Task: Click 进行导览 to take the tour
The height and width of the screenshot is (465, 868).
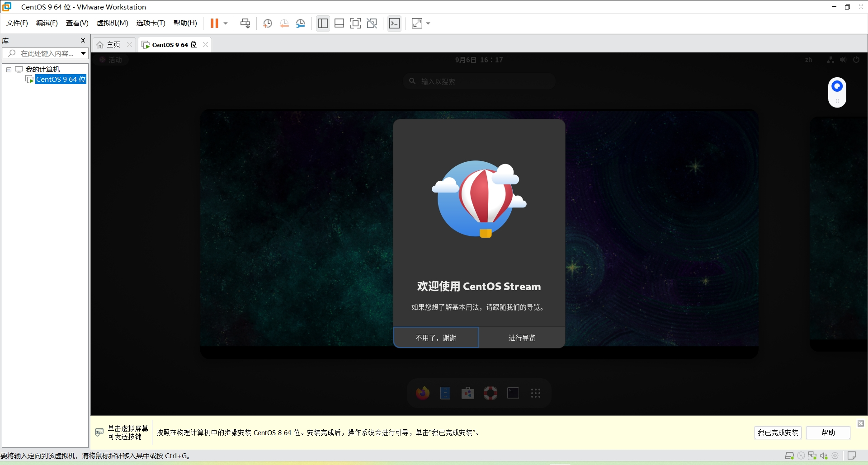Action: click(522, 338)
